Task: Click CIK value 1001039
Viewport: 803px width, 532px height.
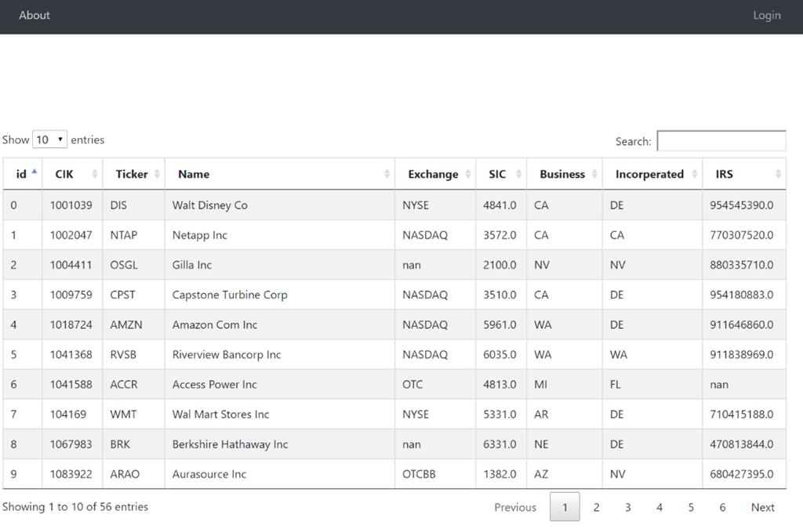Action: (71, 205)
